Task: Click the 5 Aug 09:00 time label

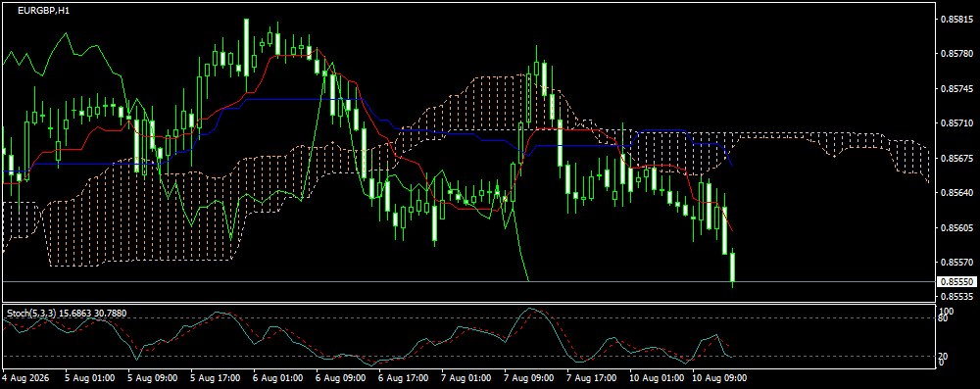Action: [x=153, y=378]
